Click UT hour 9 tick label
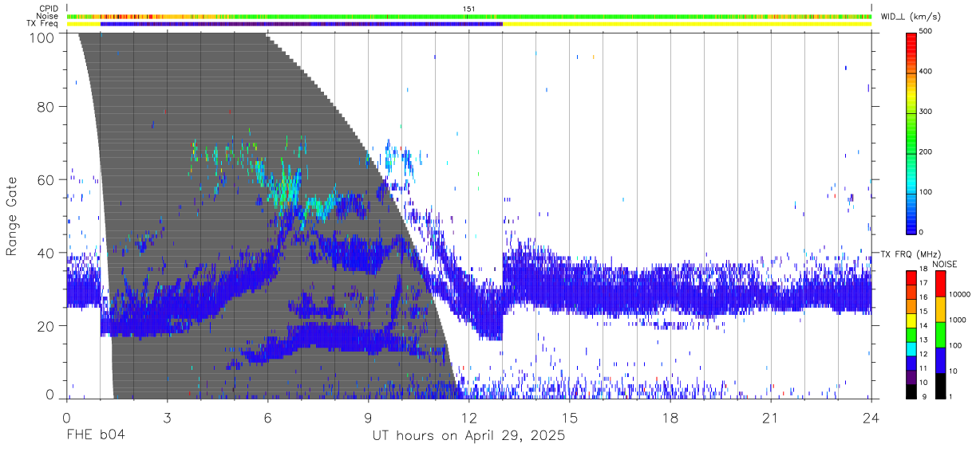Image resolution: width=980 pixels, height=452 pixels. [368, 418]
